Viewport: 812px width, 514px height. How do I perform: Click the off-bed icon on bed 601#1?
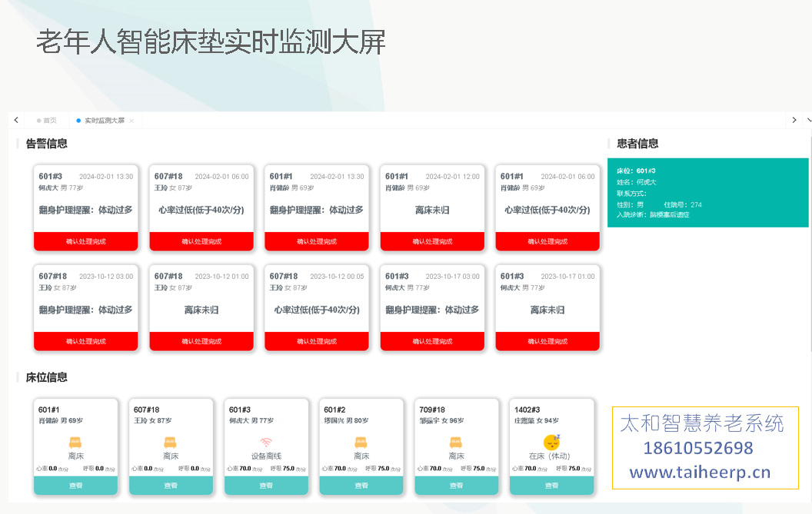[x=75, y=443]
